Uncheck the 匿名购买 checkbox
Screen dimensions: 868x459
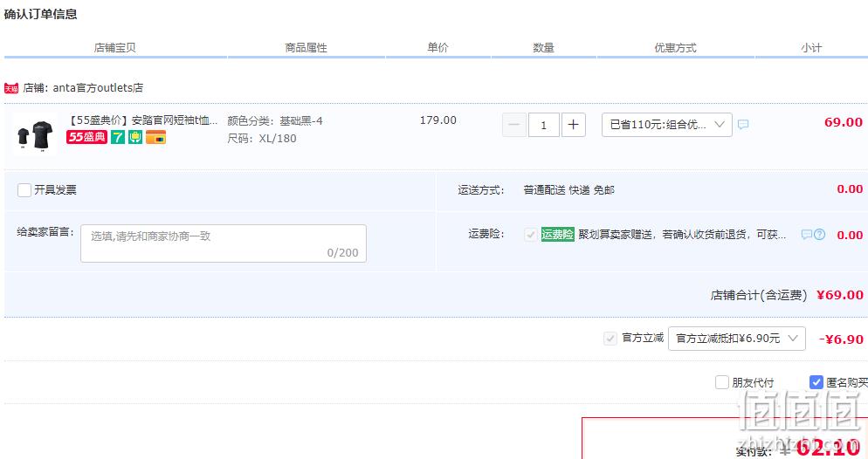pos(816,382)
